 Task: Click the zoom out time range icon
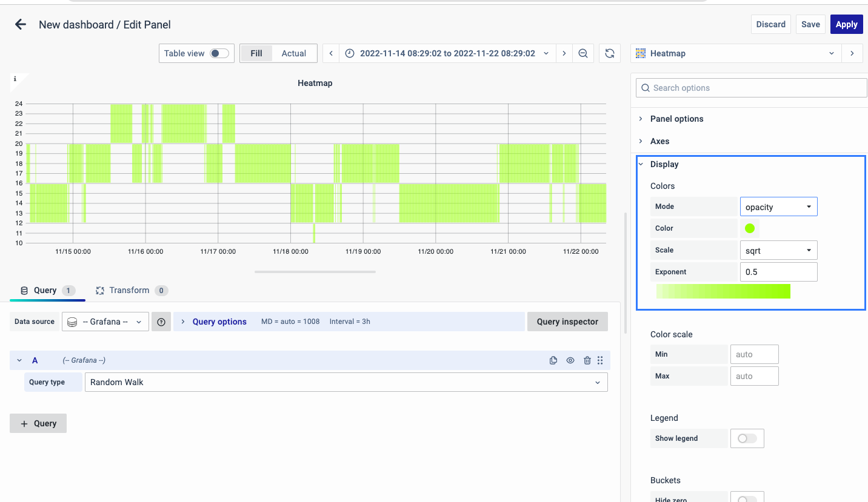(x=583, y=53)
